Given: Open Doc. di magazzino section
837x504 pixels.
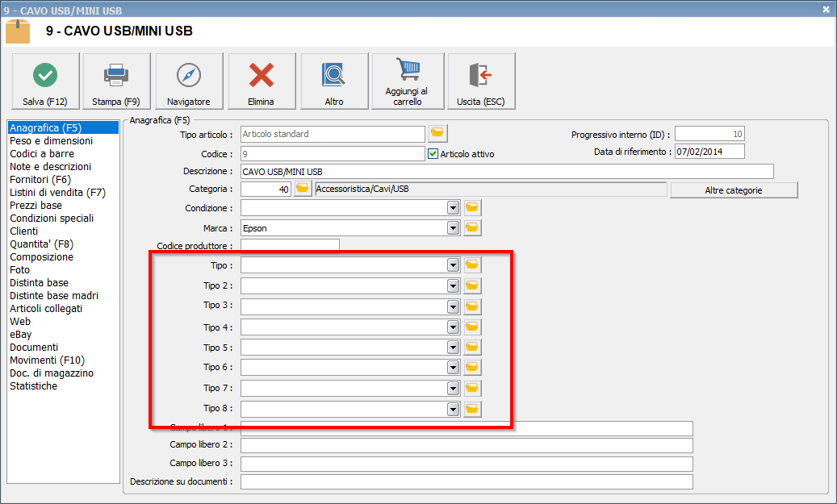Looking at the screenshot, I should pyautogui.click(x=51, y=373).
